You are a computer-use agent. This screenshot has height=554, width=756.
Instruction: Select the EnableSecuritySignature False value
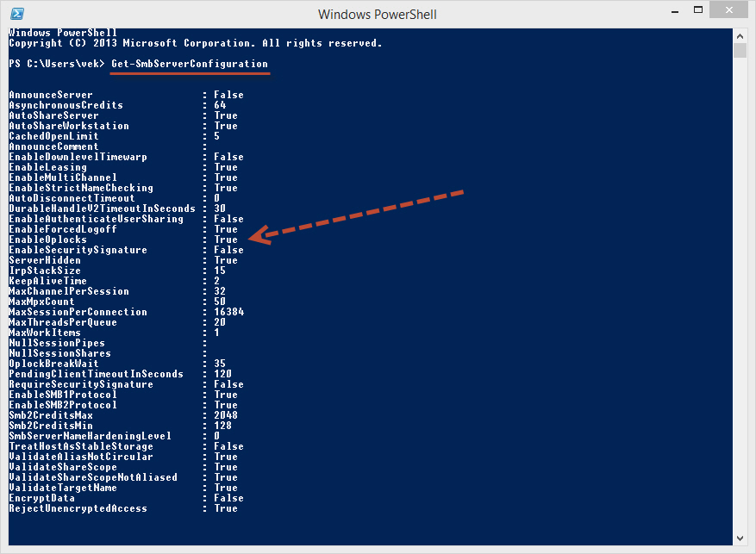pyautogui.click(x=228, y=250)
